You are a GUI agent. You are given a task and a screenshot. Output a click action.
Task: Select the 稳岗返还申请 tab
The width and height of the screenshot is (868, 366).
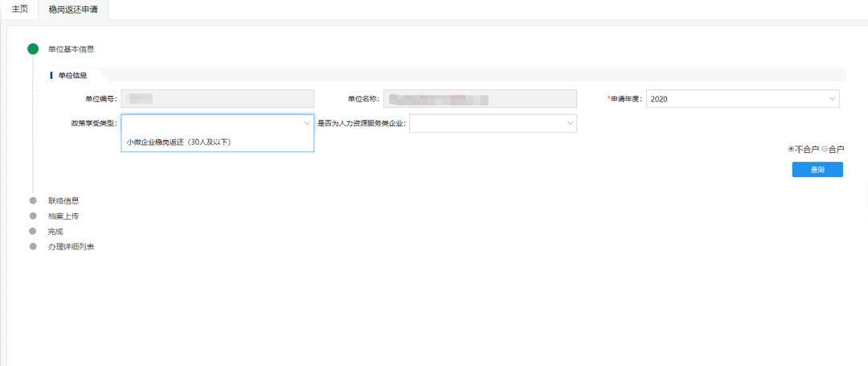[74, 10]
